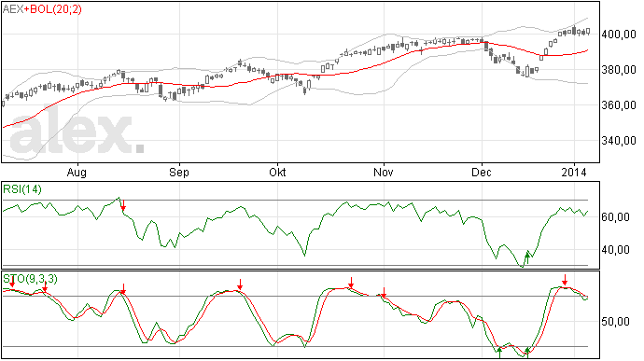Screen dimensions: 644x361
Task: Click the 40,00 RSI axis value
Action: pyautogui.click(x=615, y=250)
